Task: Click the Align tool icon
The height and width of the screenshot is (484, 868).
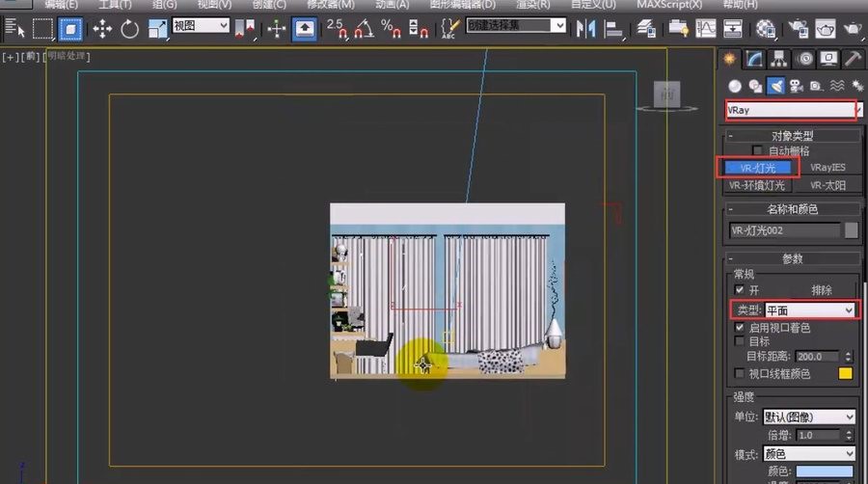Action: [x=612, y=28]
